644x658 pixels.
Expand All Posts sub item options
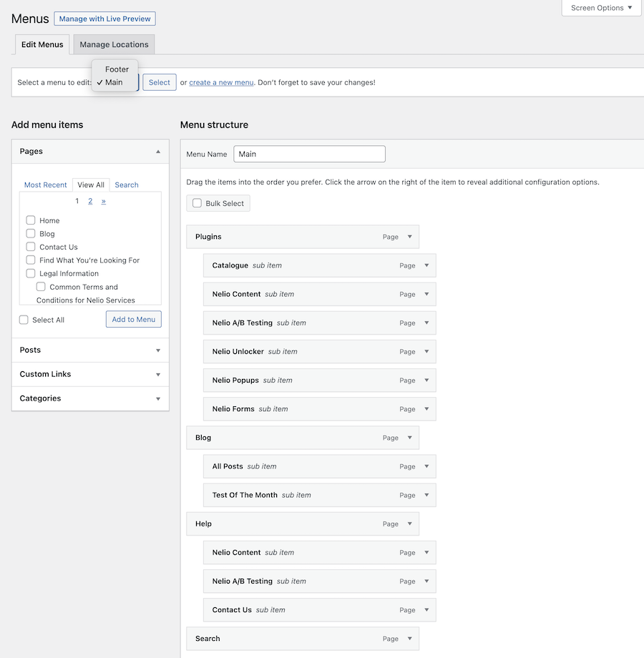pyautogui.click(x=426, y=466)
